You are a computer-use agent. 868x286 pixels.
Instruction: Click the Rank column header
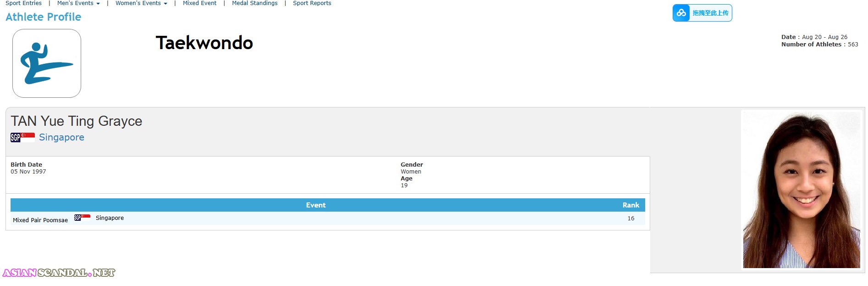(630, 205)
